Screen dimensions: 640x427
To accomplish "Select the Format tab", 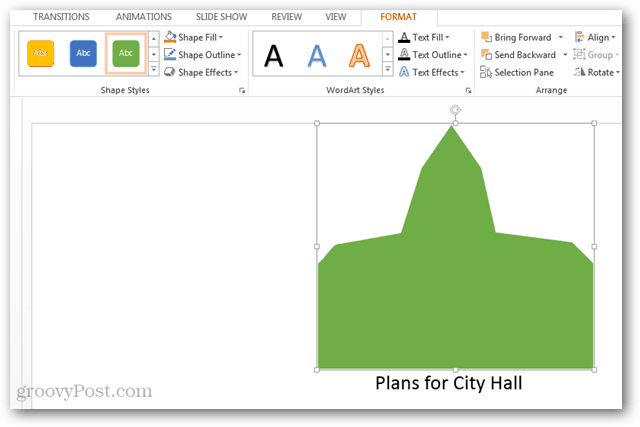I will click(x=398, y=17).
